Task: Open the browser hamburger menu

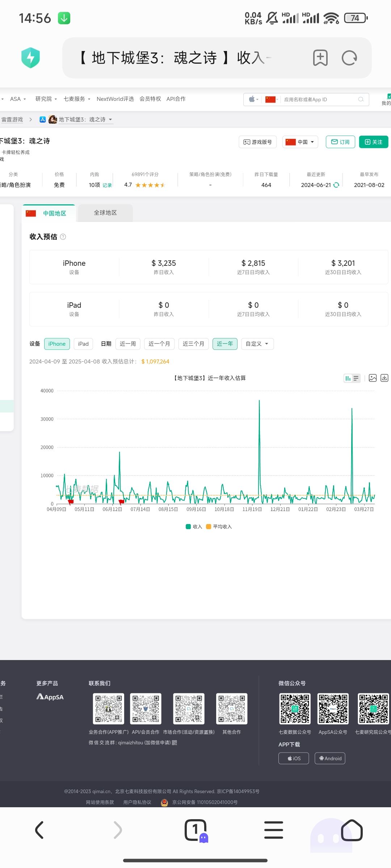Action: [x=274, y=830]
